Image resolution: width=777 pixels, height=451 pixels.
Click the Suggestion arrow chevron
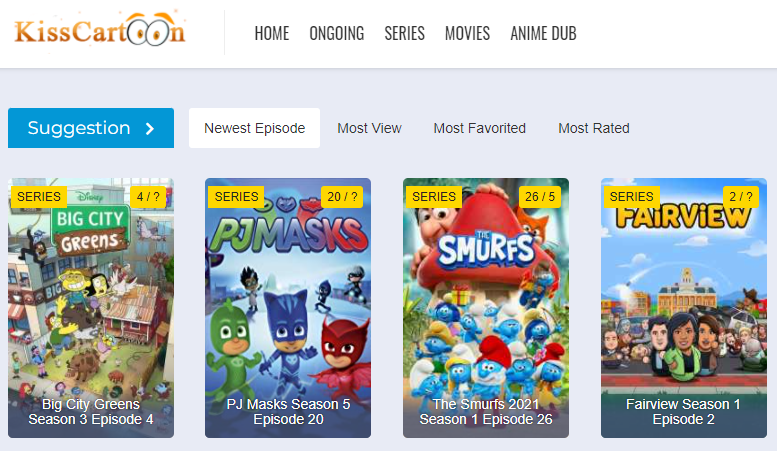(150, 129)
